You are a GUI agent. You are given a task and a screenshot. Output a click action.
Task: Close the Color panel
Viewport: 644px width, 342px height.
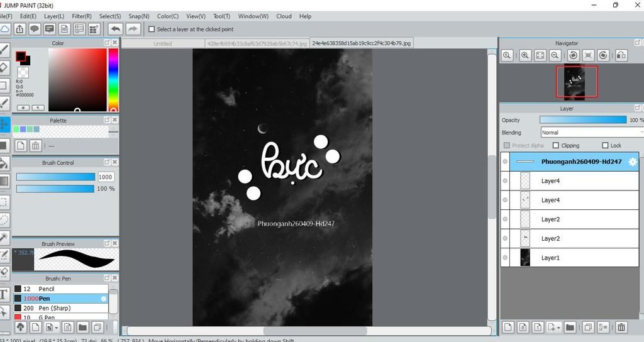click(x=115, y=42)
